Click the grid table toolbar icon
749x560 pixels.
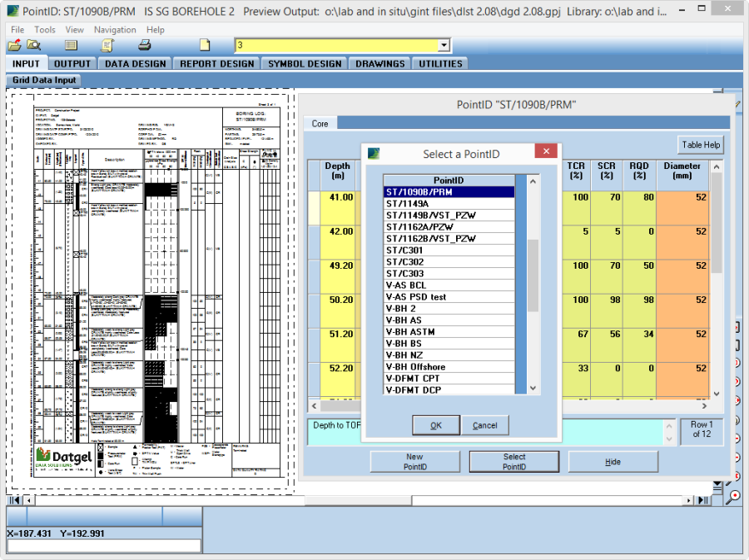72,45
